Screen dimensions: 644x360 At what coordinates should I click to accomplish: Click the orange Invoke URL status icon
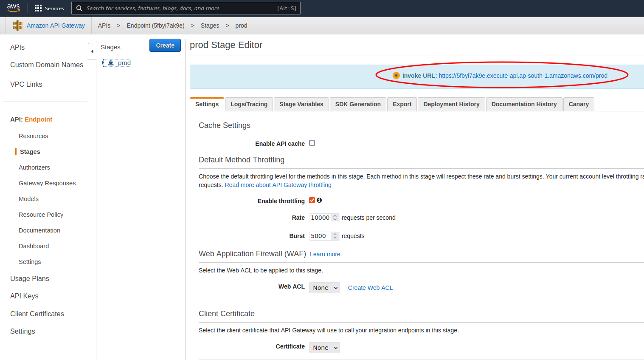(396, 76)
